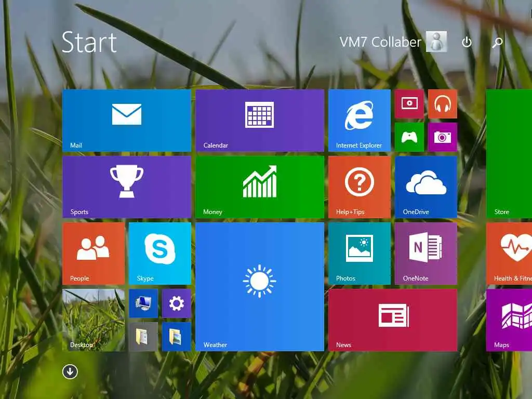Open the Store tile
This screenshot has width=532, height=399.
tap(509, 154)
